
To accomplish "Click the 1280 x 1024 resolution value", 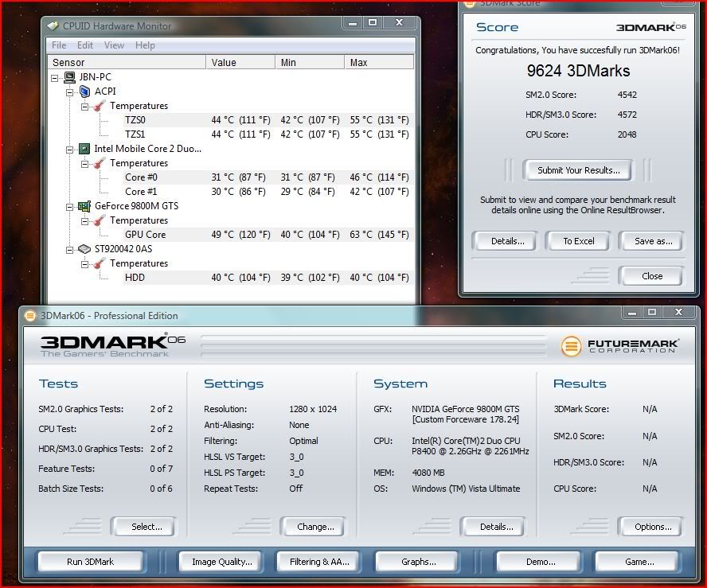I will pos(313,409).
